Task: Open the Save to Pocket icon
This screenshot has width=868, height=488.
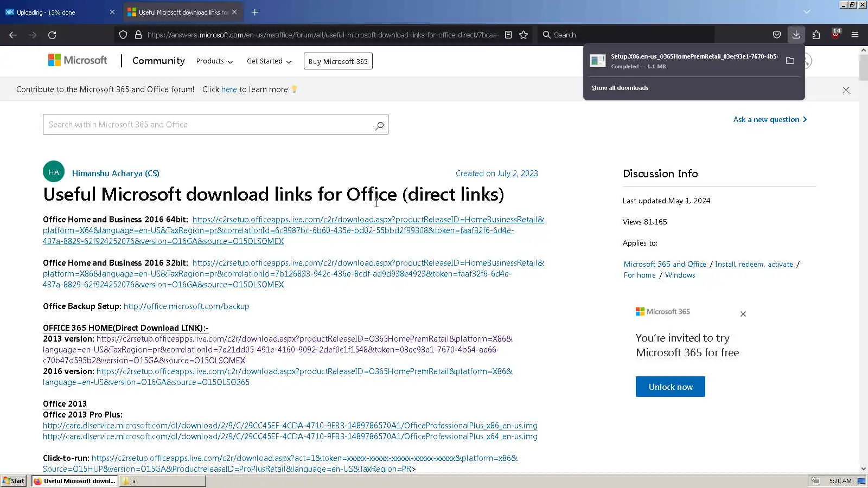Action: (777, 35)
